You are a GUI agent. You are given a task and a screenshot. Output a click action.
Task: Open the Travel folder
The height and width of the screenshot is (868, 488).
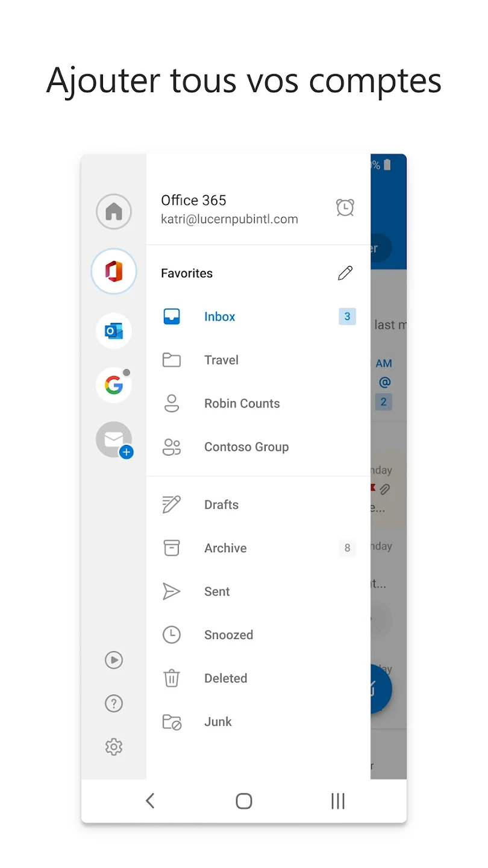pos(221,360)
